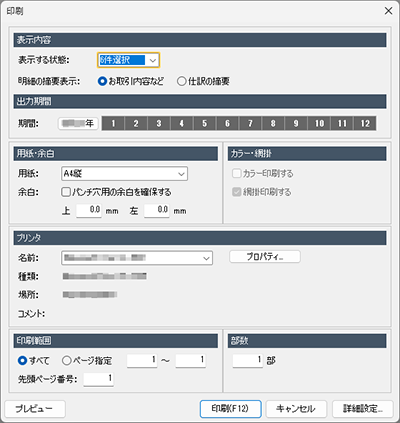Click the キャンセル button

click(x=296, y=409)
